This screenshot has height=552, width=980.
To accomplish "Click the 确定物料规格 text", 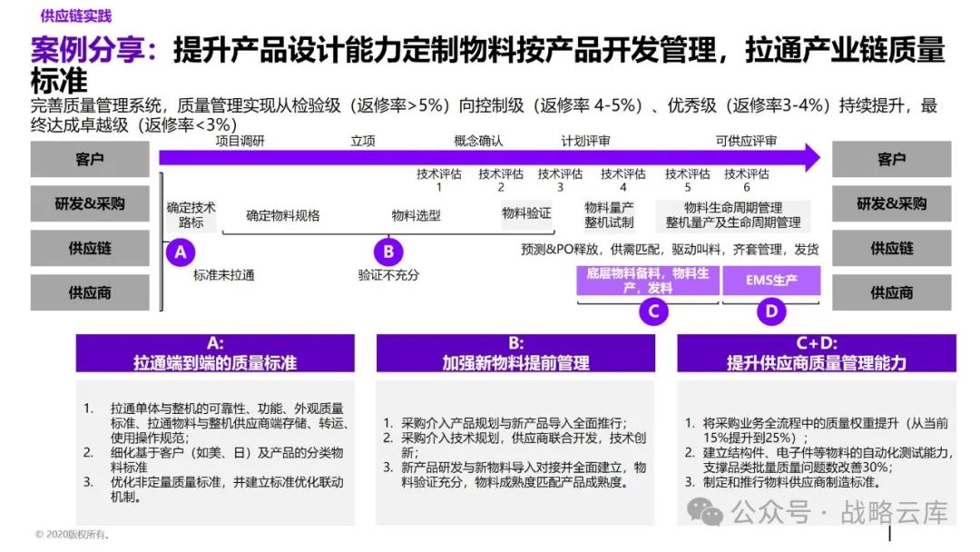I will click(282, 216).
